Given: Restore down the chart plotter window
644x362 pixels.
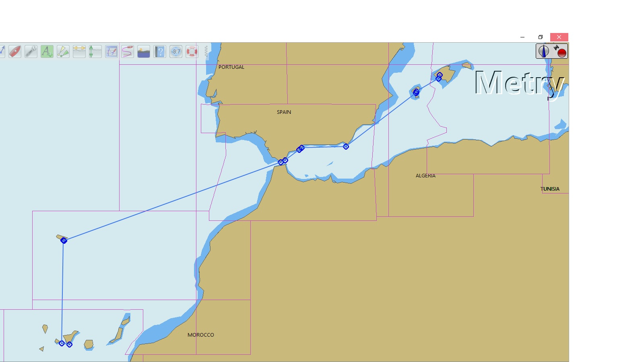Looking at the screenshot, I should tap(541, 37).
